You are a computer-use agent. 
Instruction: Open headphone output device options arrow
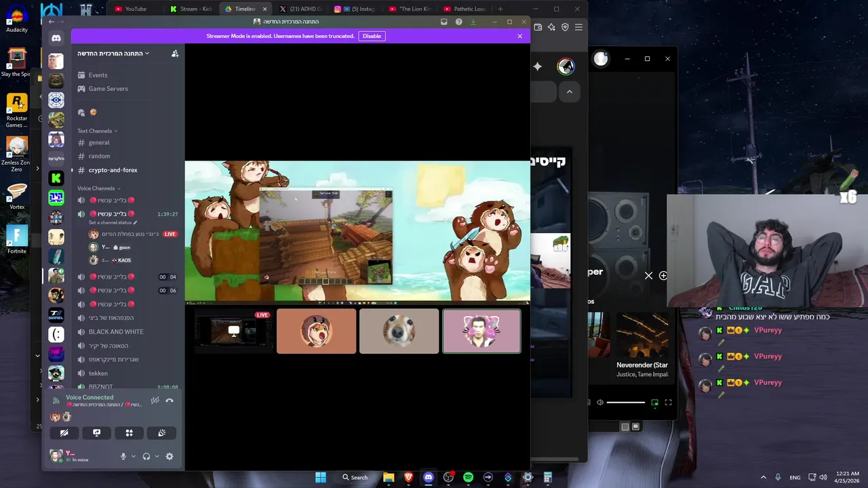157,456
